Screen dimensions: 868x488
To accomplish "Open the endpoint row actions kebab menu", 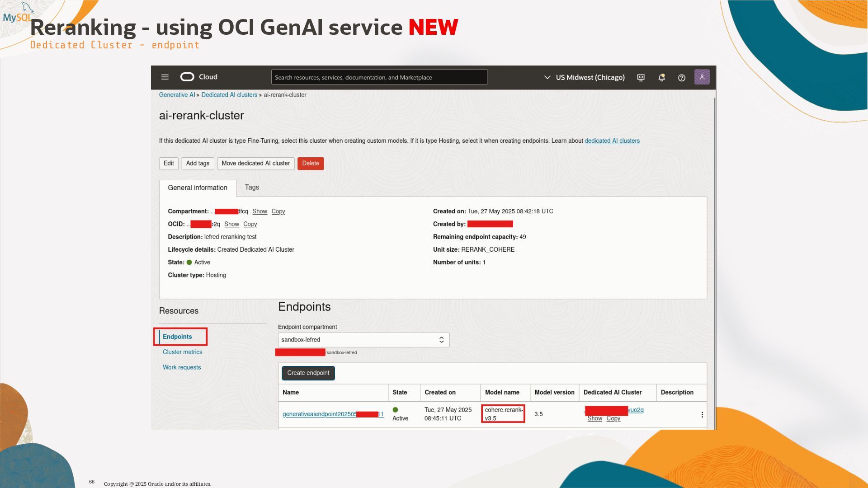I will (702, 414).
